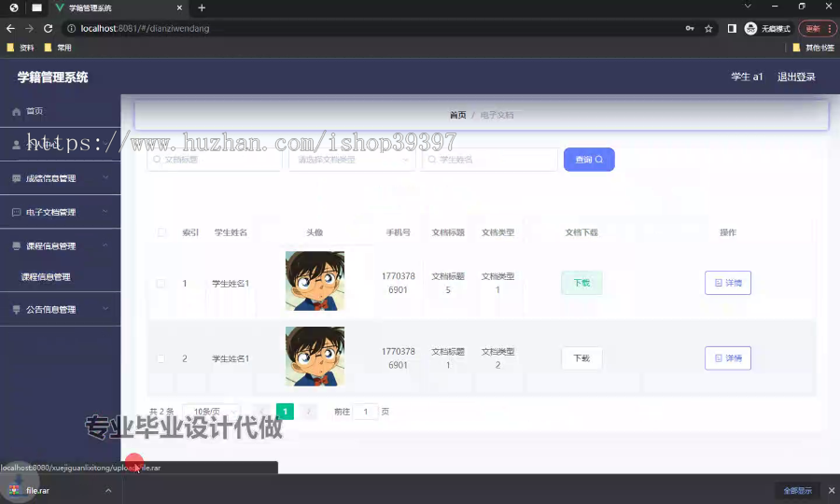
Task: Open the 10条/页 page size dropdown
Action: click(x=211, y=412)
